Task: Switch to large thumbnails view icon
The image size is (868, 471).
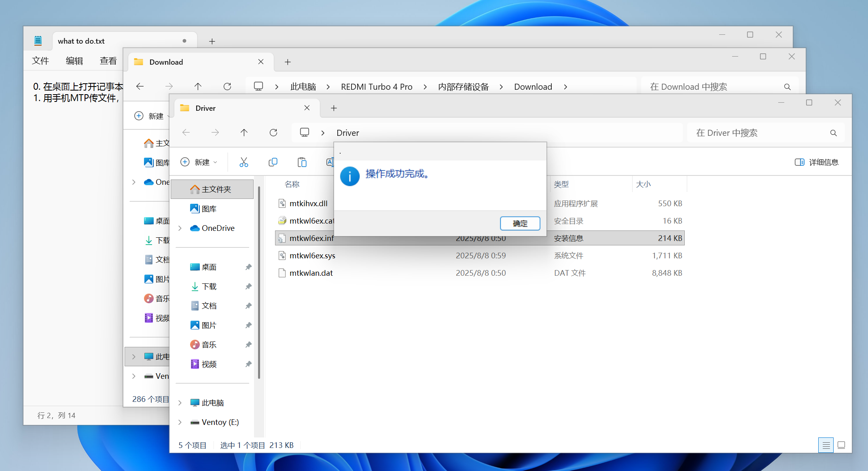Action: 841,445
